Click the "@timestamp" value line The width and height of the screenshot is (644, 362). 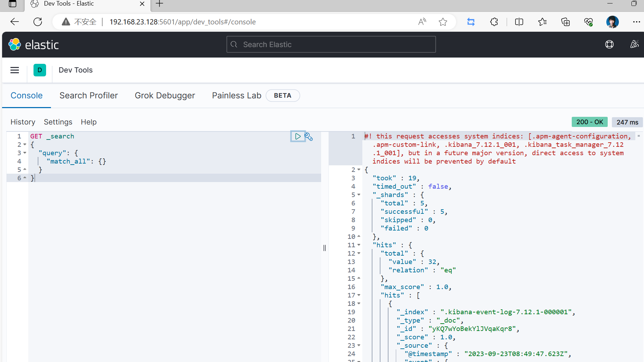pyautogui.click(x=488, y=354)
